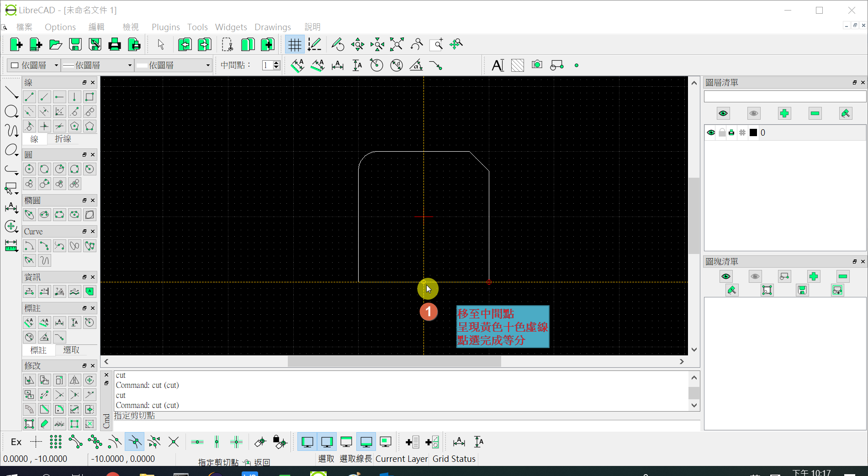
Task: Click the Zoom In icon
Action: 358,44
